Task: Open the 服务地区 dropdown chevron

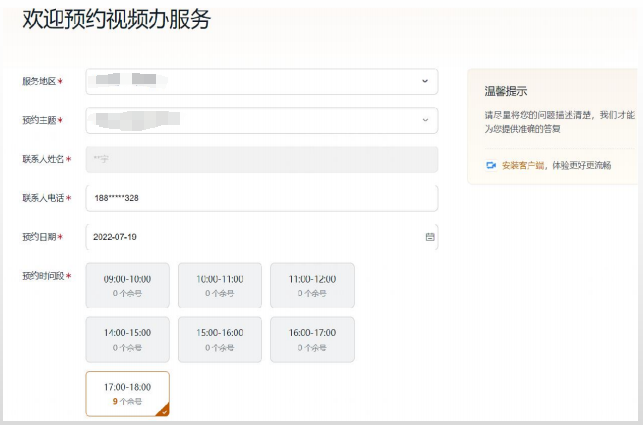Action: coord(425,81)
